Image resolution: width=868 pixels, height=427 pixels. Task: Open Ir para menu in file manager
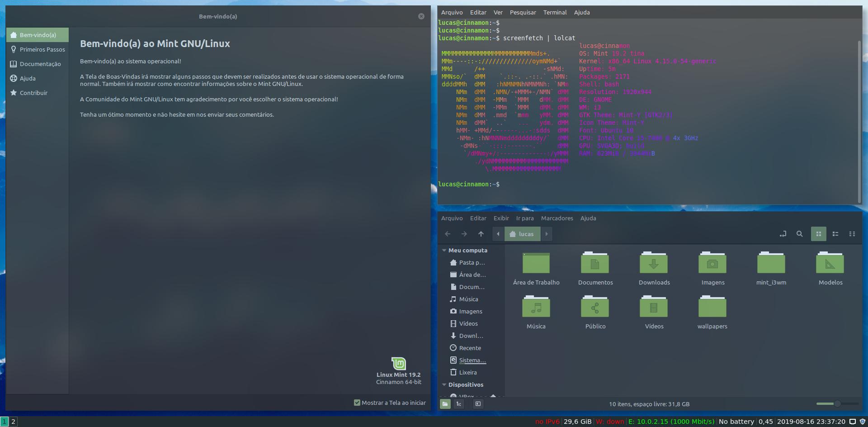[525, 218]
